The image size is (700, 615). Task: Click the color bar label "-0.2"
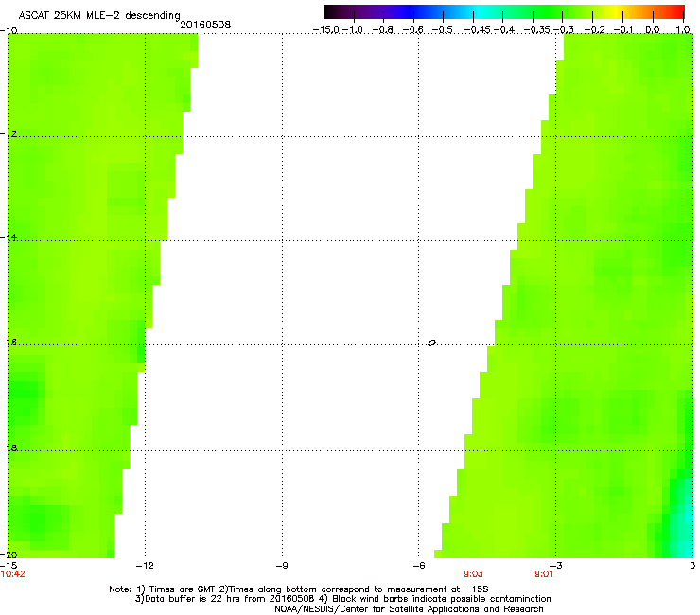click(x=594, y=30)
